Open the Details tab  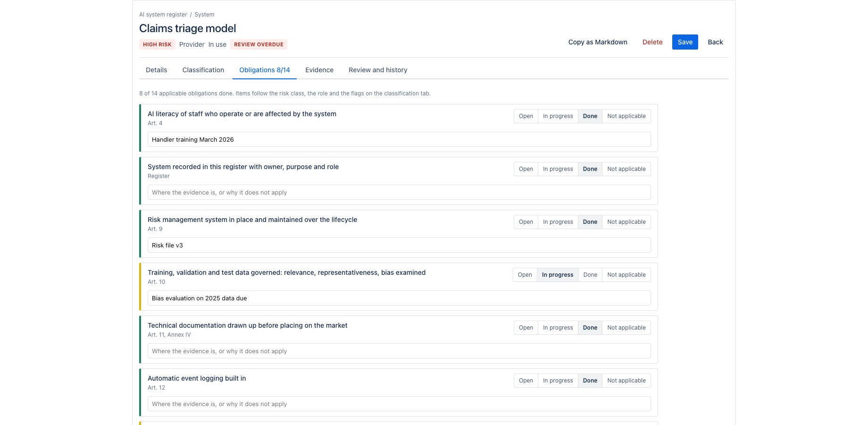(x=157, y=70)
